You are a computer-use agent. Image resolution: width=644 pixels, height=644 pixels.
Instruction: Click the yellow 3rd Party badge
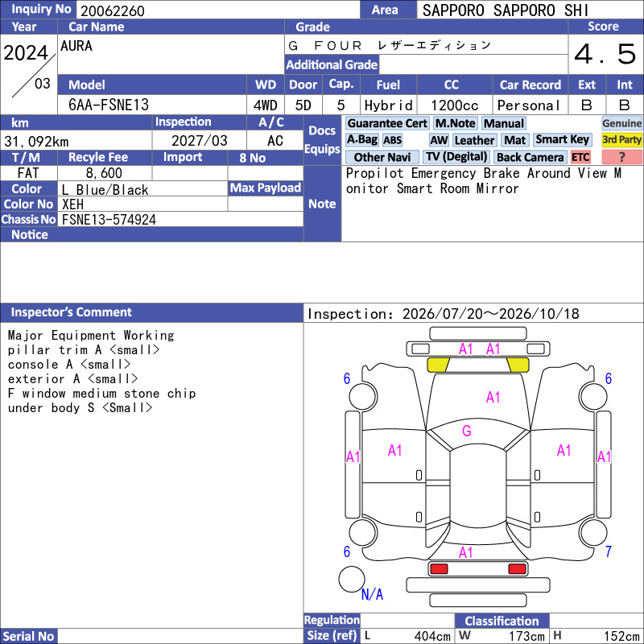pos(621,139)
